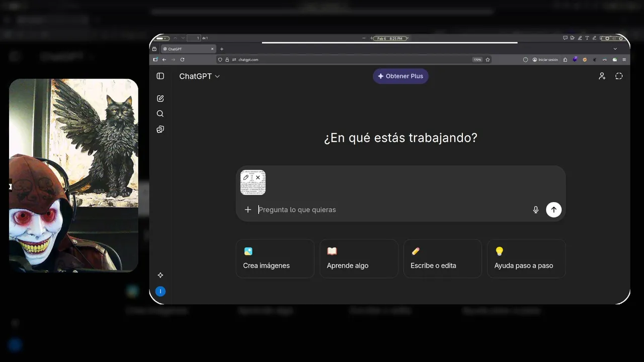Click the 170% zoom level indicator
Screen dimensions: 644x362
point(477,59)
